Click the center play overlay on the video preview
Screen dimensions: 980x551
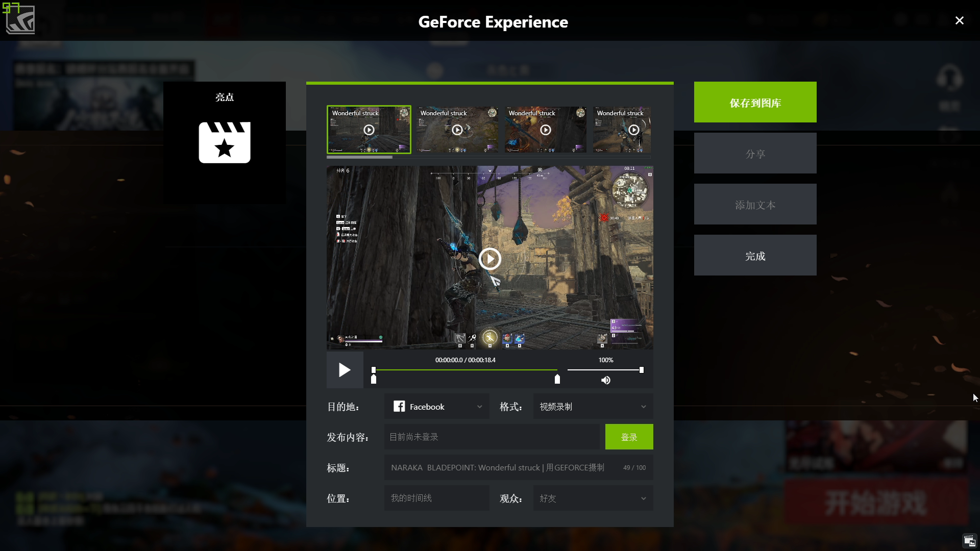pos(489,259)
